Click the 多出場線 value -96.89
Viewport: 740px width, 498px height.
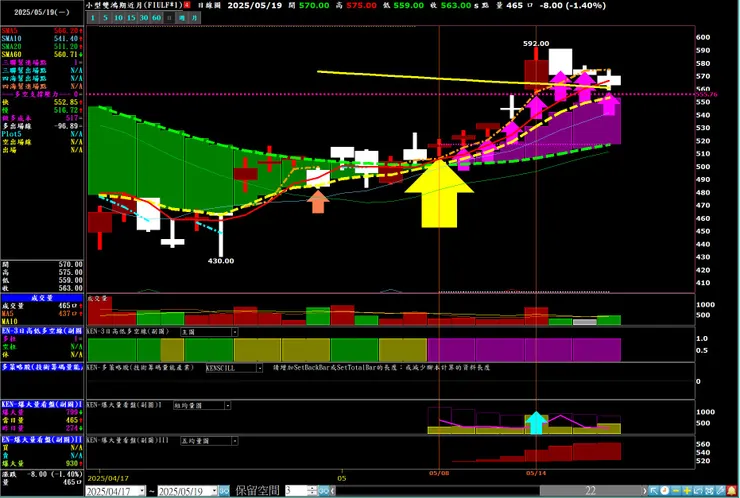pos(66,127)
